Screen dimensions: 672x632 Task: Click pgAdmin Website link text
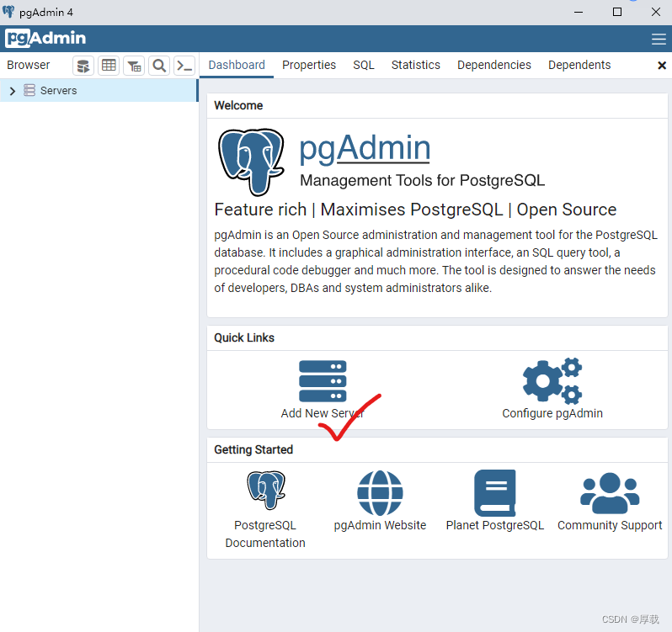[380, 525]
